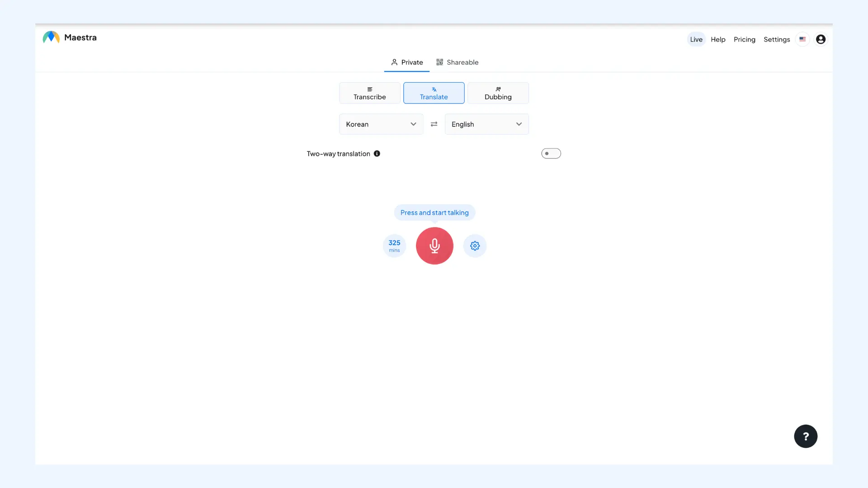Open the Korean source language dropdown
868x488 pixels.
(381, 124)
